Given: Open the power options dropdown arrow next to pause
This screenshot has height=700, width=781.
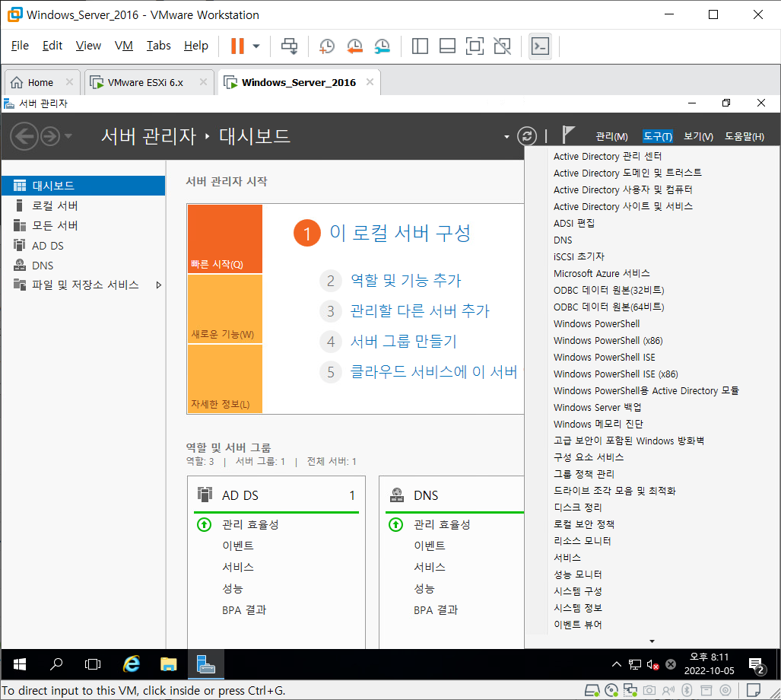Looking at the screenshot, I should point(256,46).
